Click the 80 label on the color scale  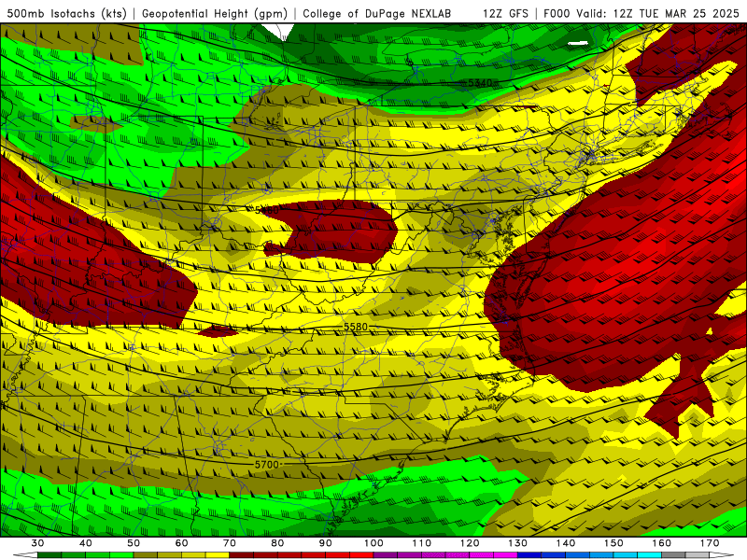[277, 543]
